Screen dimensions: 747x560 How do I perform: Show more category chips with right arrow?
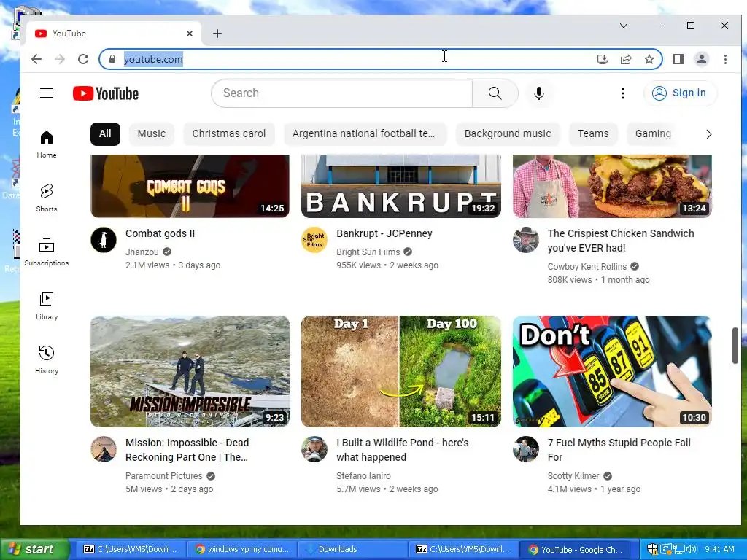pyautogui.click(x=709, y=134)
